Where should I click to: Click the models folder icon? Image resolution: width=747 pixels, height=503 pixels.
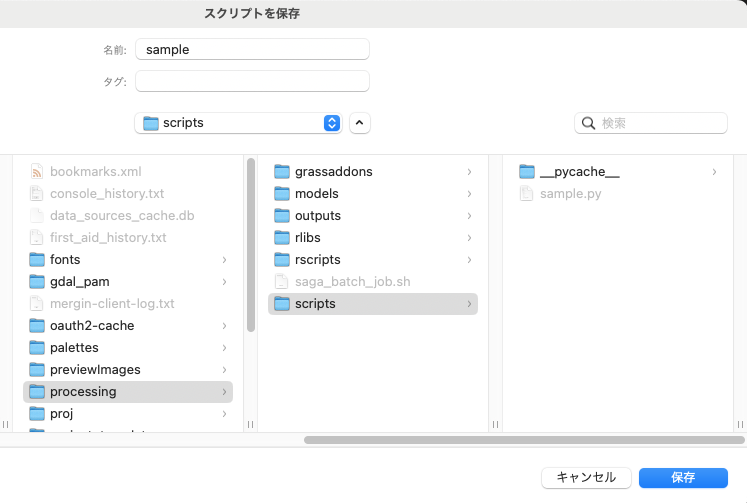click(x=282, y=193)
